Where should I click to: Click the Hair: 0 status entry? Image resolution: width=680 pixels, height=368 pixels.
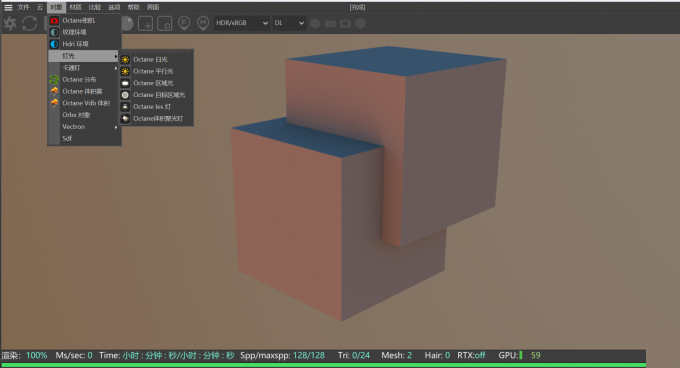(437, 355)
